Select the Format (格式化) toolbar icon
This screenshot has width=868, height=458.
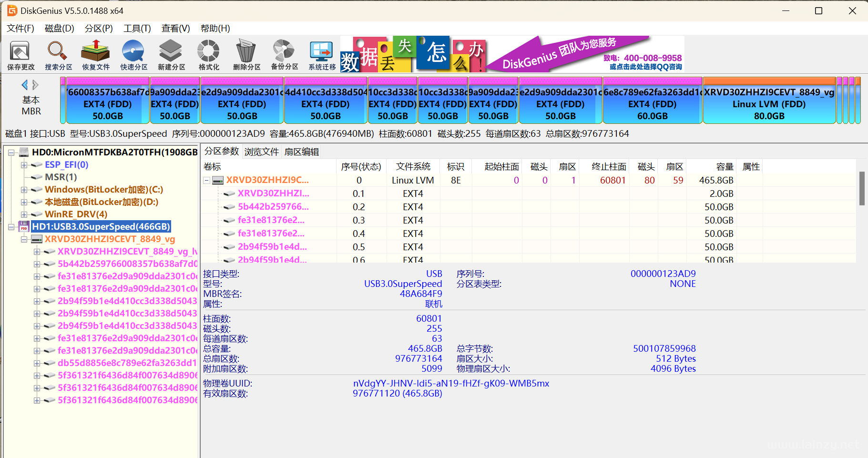point(209,55)
